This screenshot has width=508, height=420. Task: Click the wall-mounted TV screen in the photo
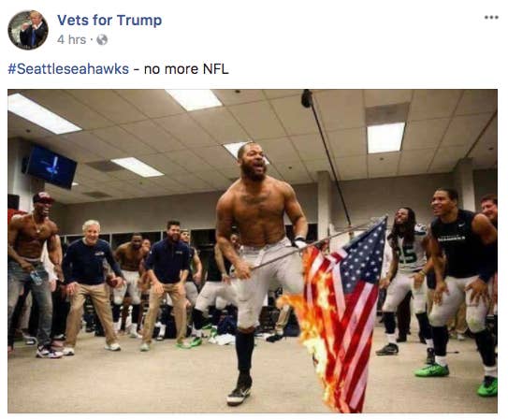[x=51, y=167]
